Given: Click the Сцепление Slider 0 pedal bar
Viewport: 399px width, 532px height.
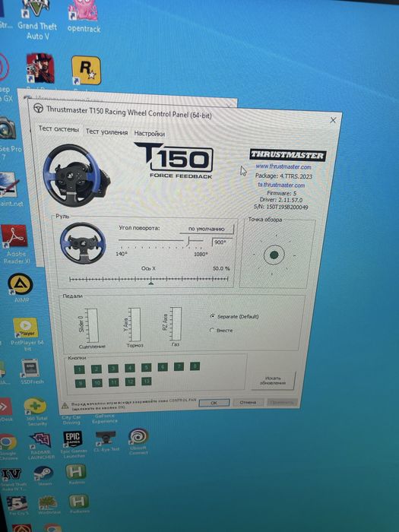Looking at the screenshot, I should pyautogui.click(x=92, y=325).
